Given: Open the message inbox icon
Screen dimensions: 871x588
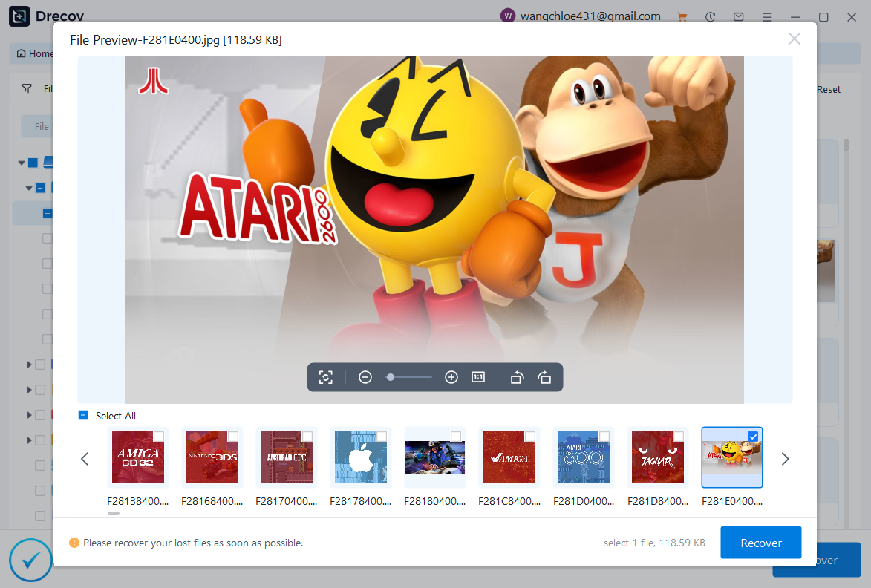Looking at the screenshot, I should click(x=738, y=16).
